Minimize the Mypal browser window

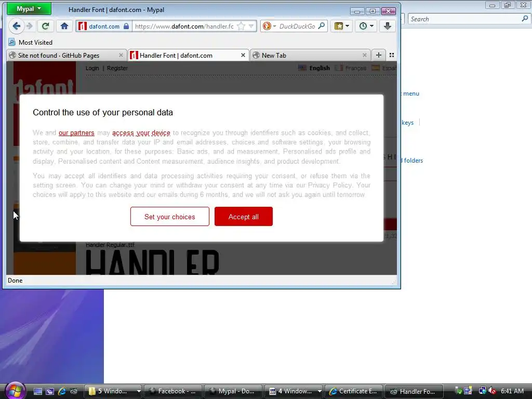357,11
